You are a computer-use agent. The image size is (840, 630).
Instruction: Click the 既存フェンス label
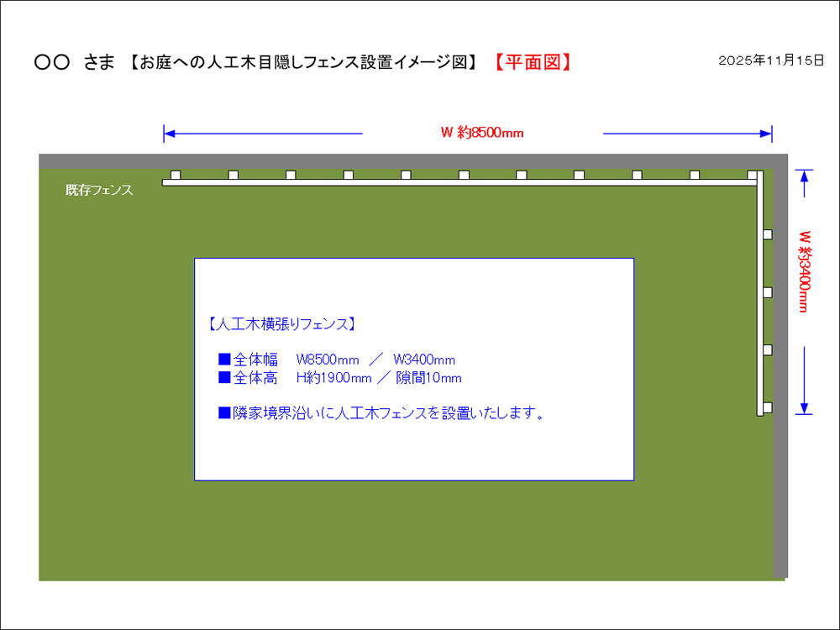tap(99, 190)
